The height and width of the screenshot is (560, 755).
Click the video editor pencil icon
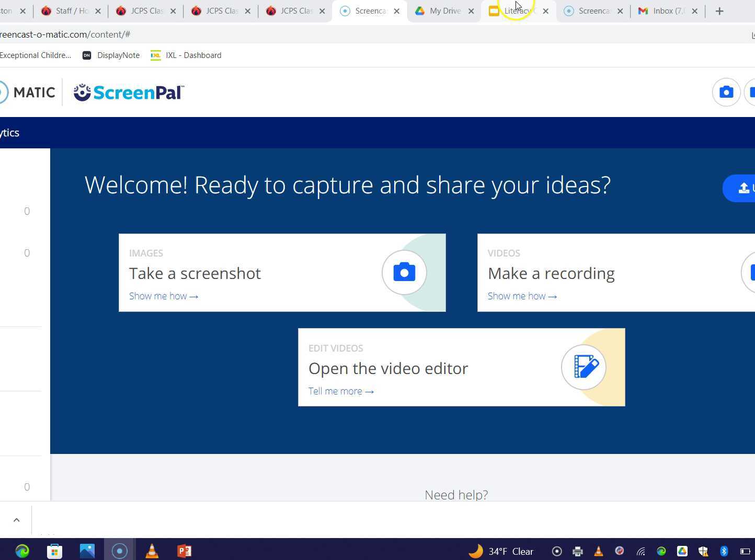tap(584, 367)
